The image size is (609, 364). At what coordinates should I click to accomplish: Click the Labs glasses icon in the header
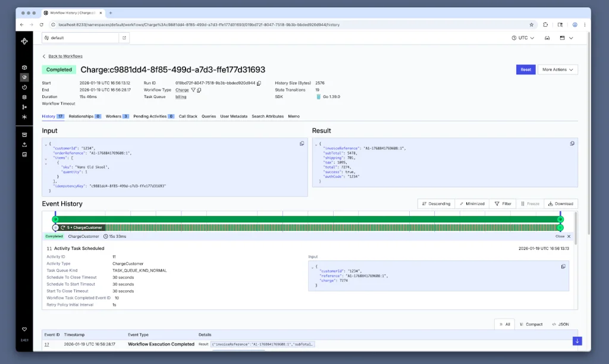click(x=547, y=38)
